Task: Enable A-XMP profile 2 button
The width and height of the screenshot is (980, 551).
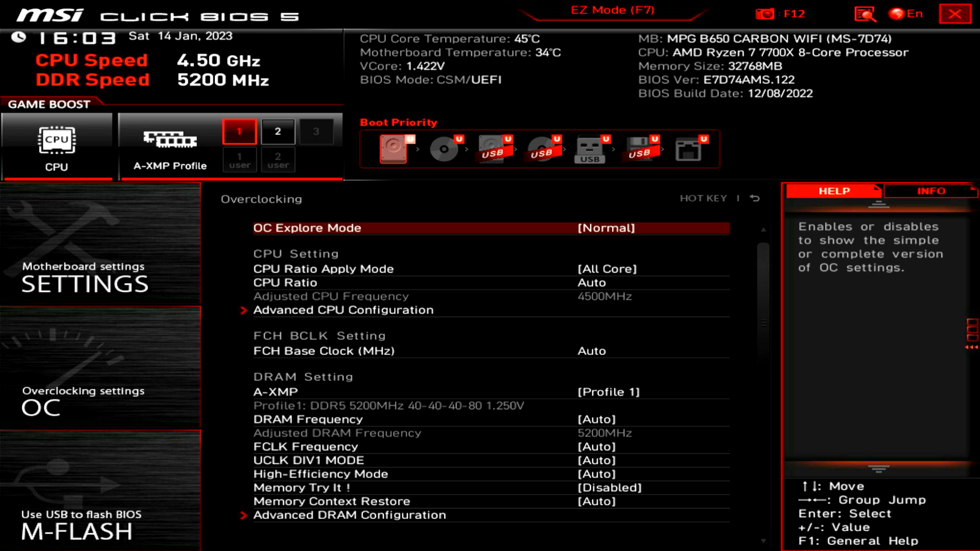Action: click(x=278, y=132)
